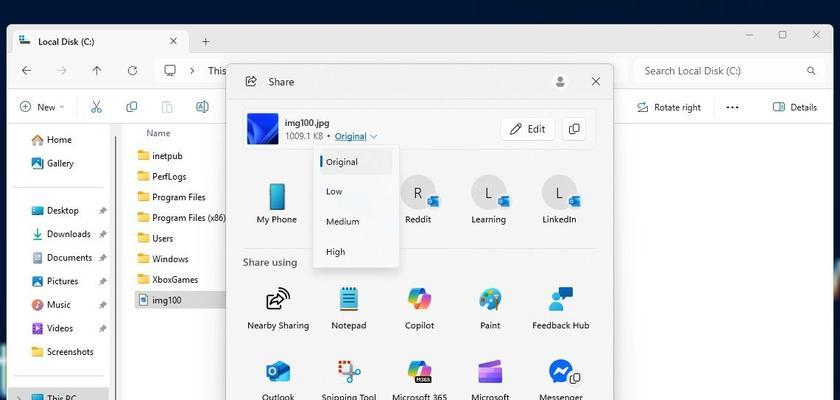Open Music in navigation pane

pos(51,305)
